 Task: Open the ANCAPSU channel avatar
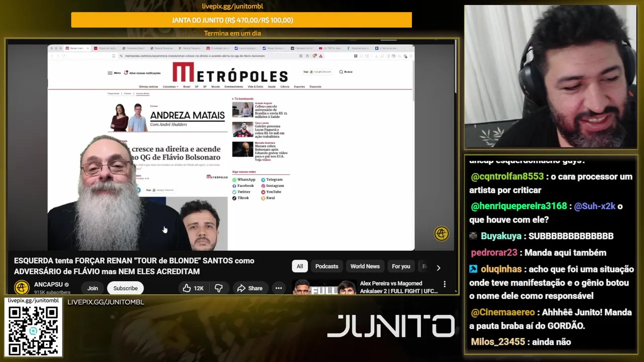[x=22, y=287]
